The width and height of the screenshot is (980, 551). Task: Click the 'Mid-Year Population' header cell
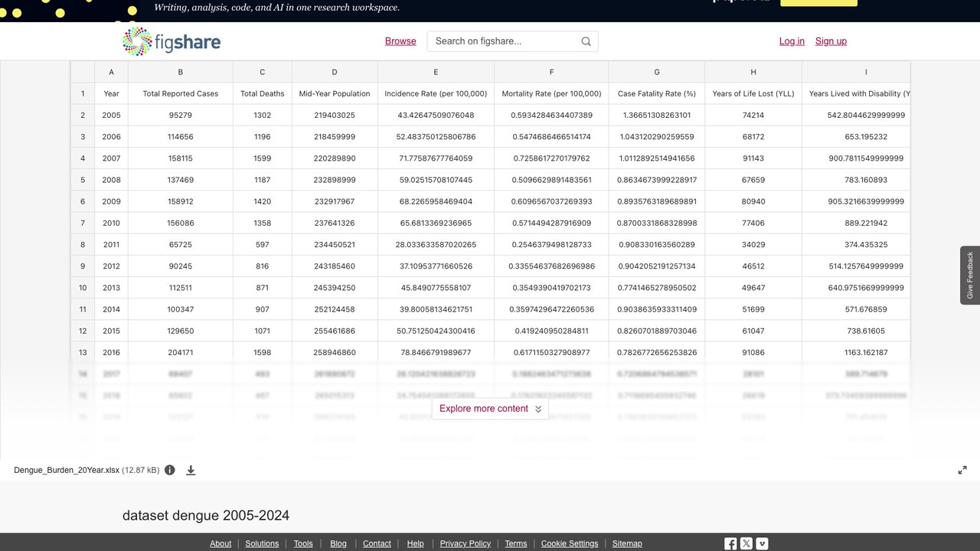pyautogui.click(x=335, y=93)
